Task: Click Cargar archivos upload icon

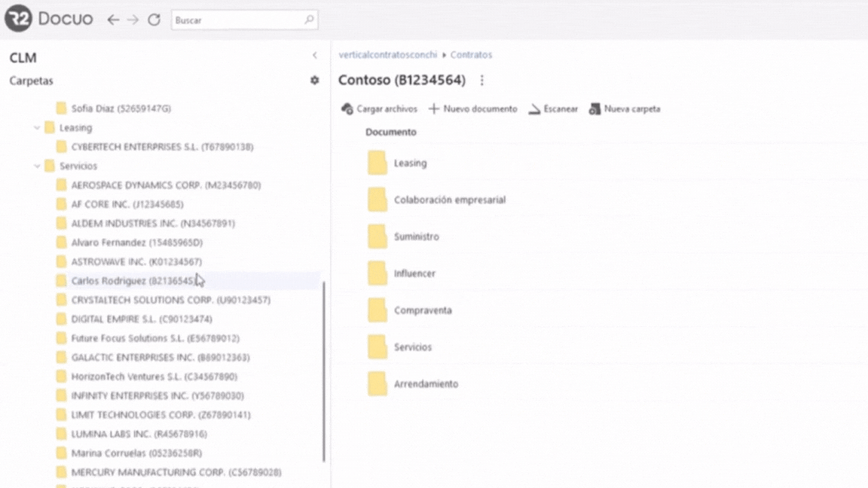Action: point(347,109)
